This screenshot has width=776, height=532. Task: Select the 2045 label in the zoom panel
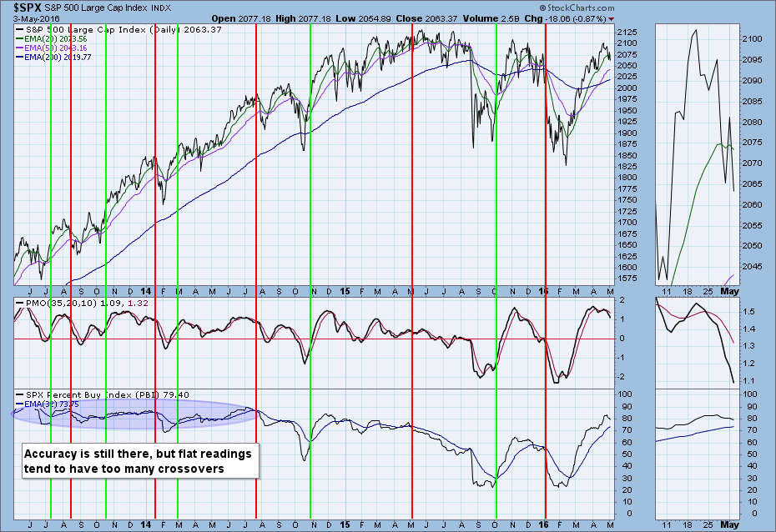[x=753, y=267]
